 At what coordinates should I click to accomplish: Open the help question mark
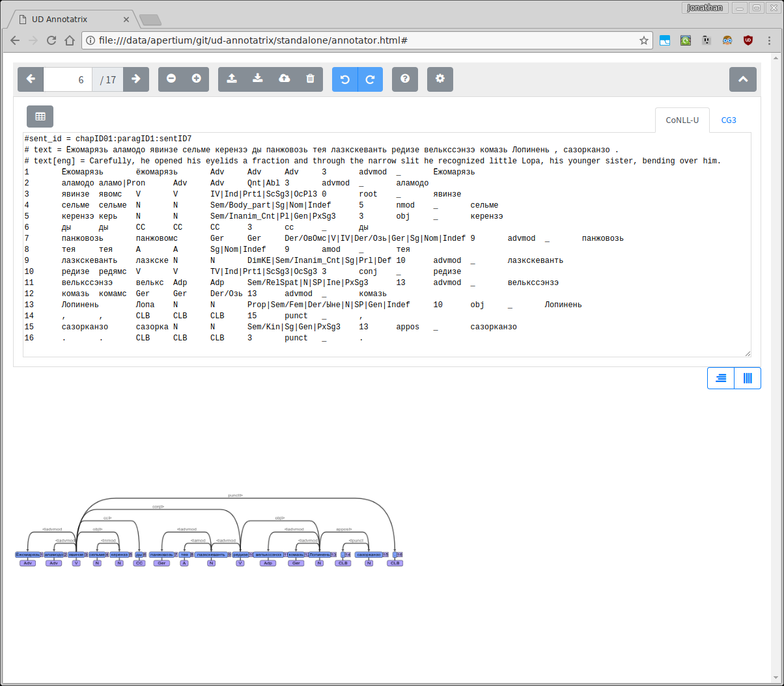405,79
